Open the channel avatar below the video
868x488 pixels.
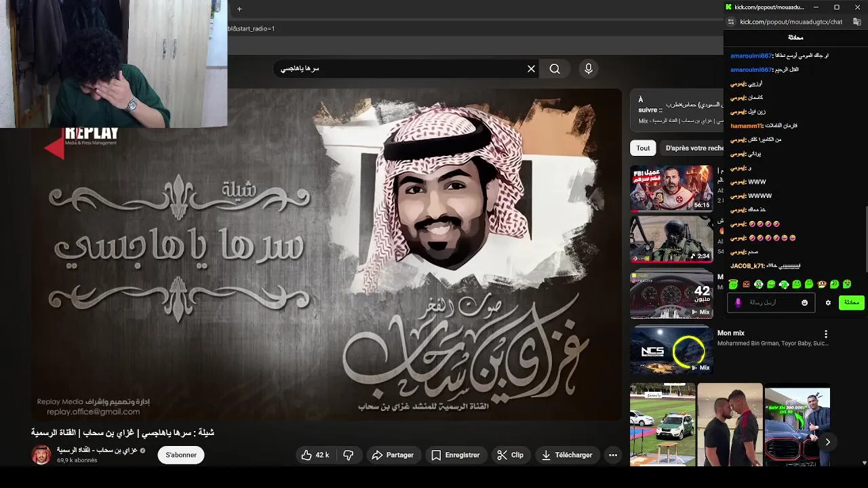pyautogui.click(x=41, y=455)
